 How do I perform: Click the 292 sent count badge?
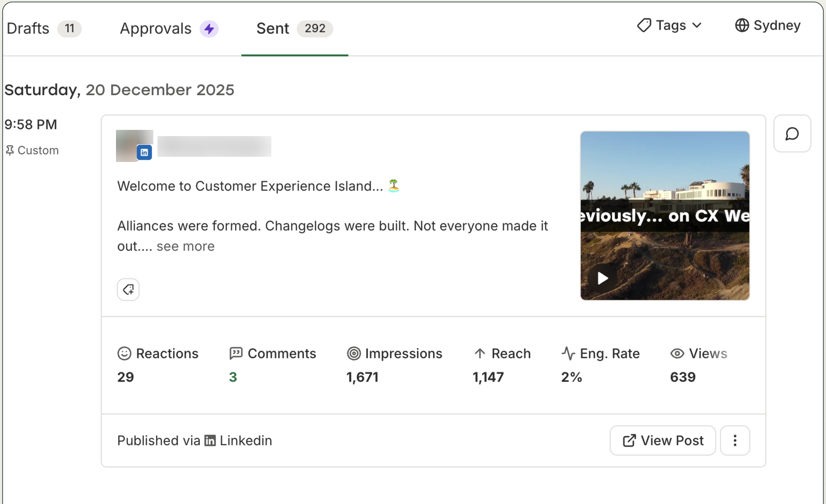point(315,28)
